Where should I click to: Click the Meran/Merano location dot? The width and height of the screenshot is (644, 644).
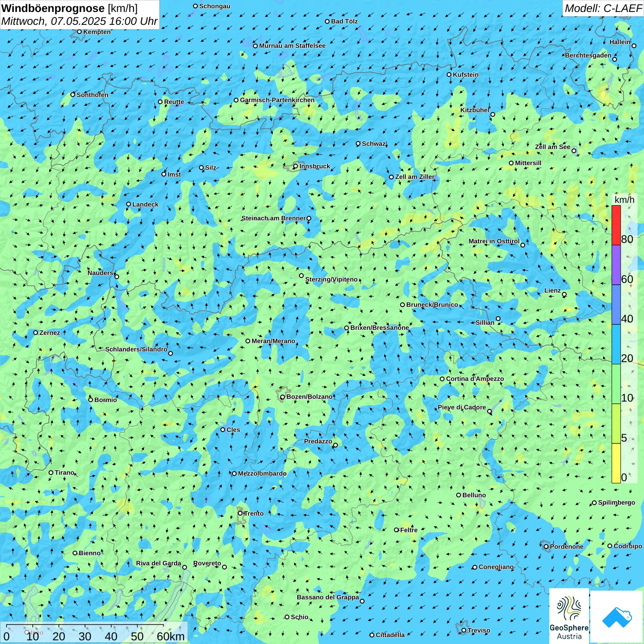[x=248, y=341]
